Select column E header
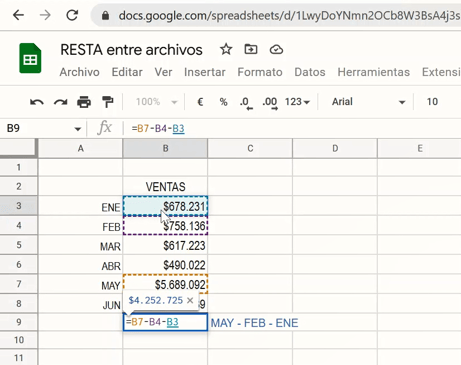 coord(420,148)
